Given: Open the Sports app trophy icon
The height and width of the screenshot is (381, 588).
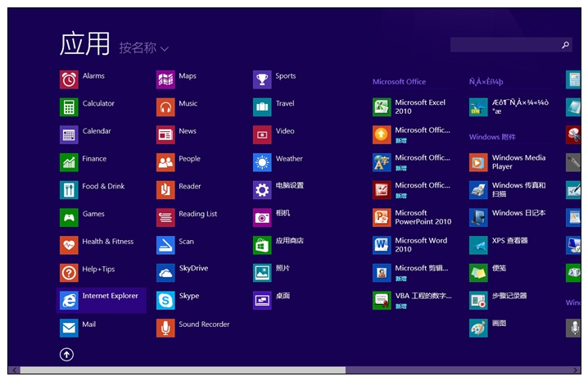Looking at the screenshot, I should pyautogui.click(x=262, y=79).
